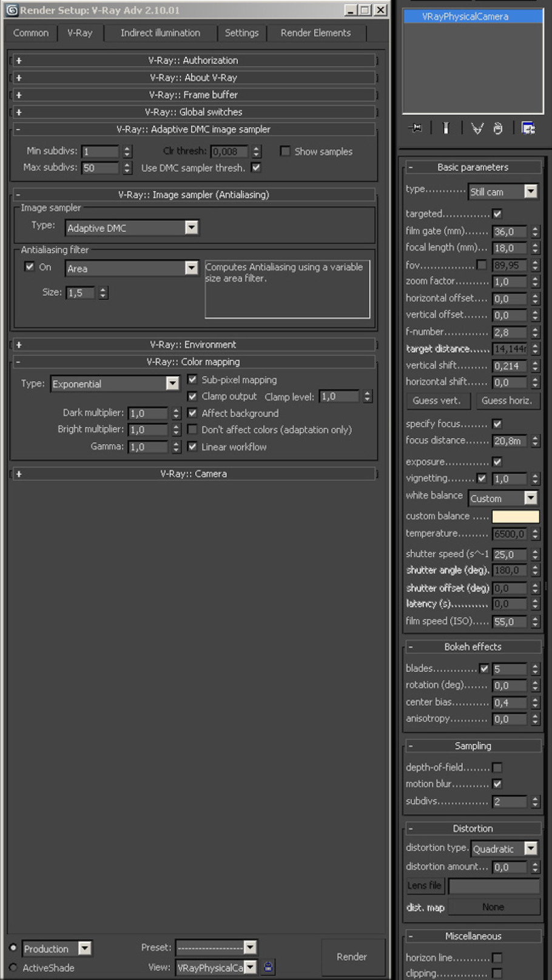Collapse Bokeh effects rollout
This screenshot has height=980, width=552.
coord(473,647)
